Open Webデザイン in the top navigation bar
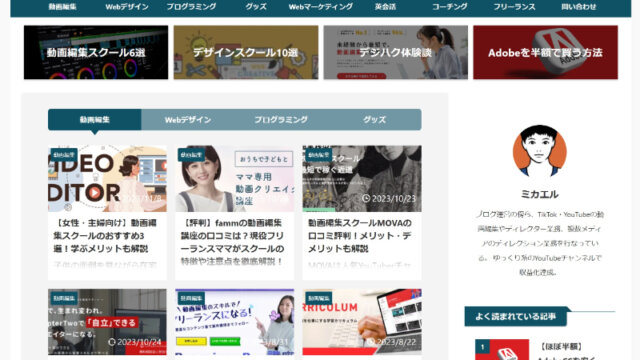This screenshot has width=640, height=360. (x=127, y=7)
